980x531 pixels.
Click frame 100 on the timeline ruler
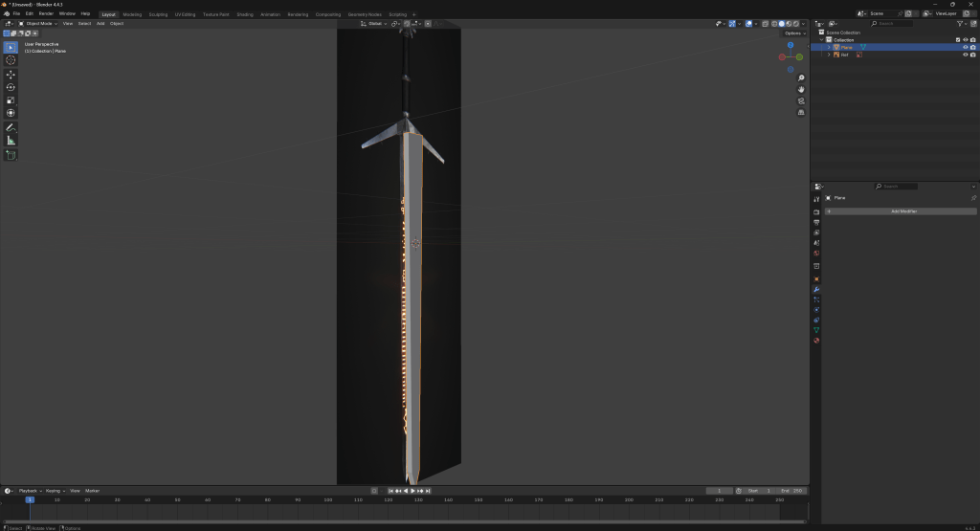pyautogui.click(x=328, y=499)
